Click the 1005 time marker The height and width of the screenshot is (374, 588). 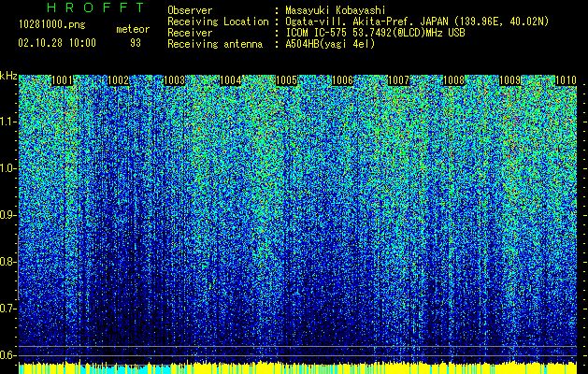coord(286,80)
